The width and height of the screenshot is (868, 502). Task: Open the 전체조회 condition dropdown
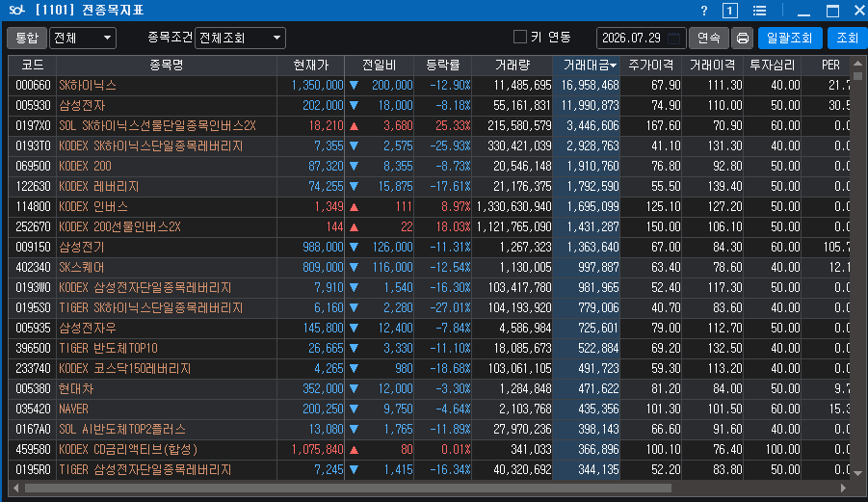[240, 39]
